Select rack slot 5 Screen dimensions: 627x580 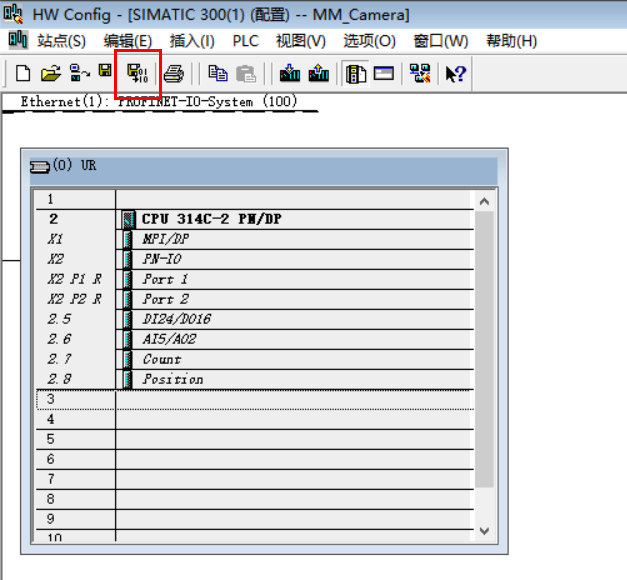[255, 439]
